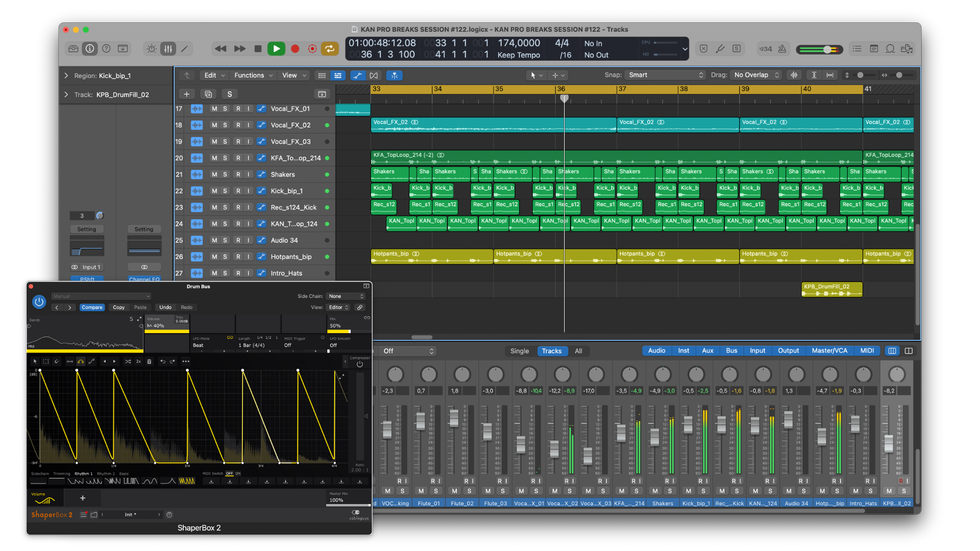The width and height of the screenshot is (980, 551).
Task: Open the Smart Controls toolbar icon
Action: 152,49
